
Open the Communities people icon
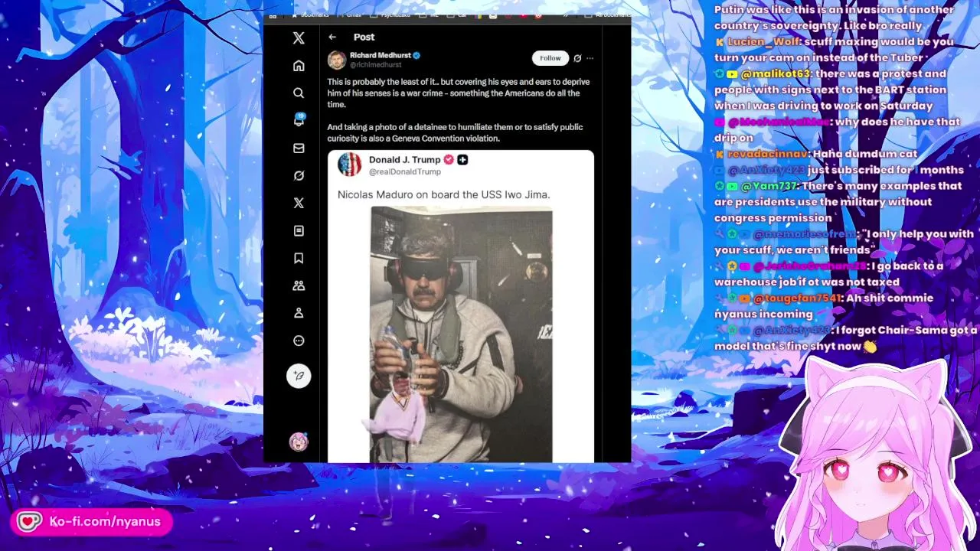point(299,285)
